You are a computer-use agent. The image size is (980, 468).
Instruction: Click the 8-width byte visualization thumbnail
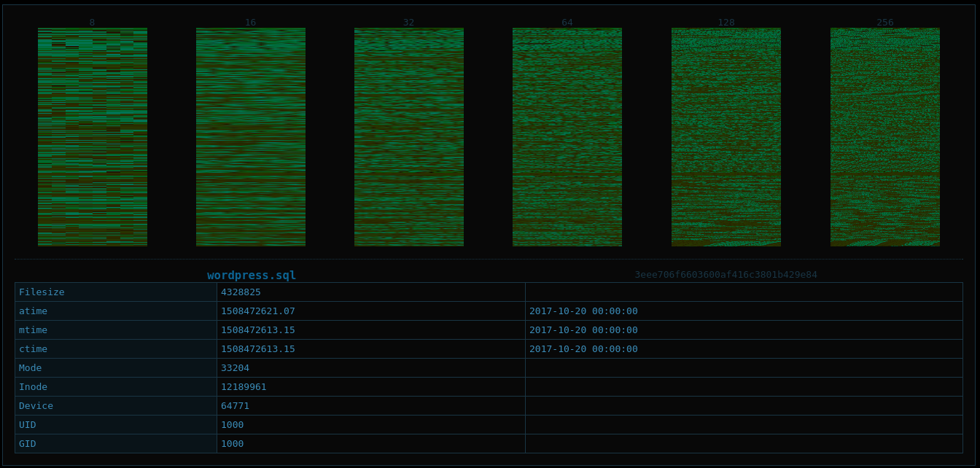tap(93, 137)
